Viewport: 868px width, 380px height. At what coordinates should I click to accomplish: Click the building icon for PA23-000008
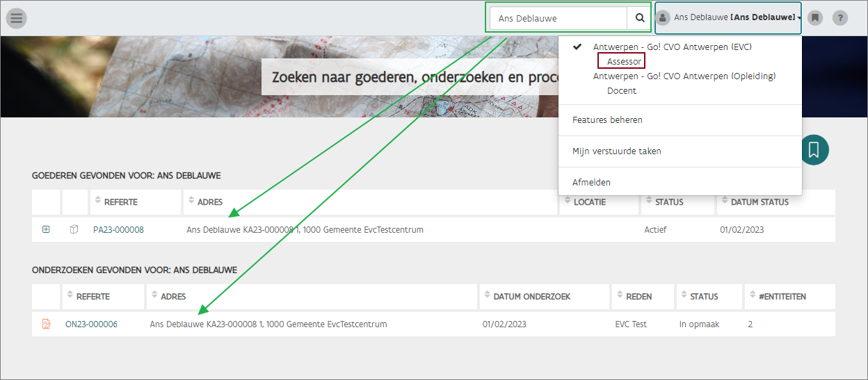[x=74, y=230]
